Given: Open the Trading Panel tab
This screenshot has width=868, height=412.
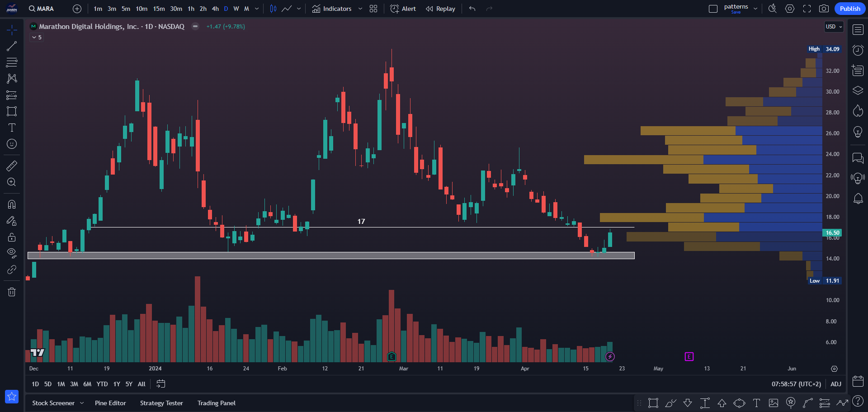Looking at the screenshot, I should point(216,403).
